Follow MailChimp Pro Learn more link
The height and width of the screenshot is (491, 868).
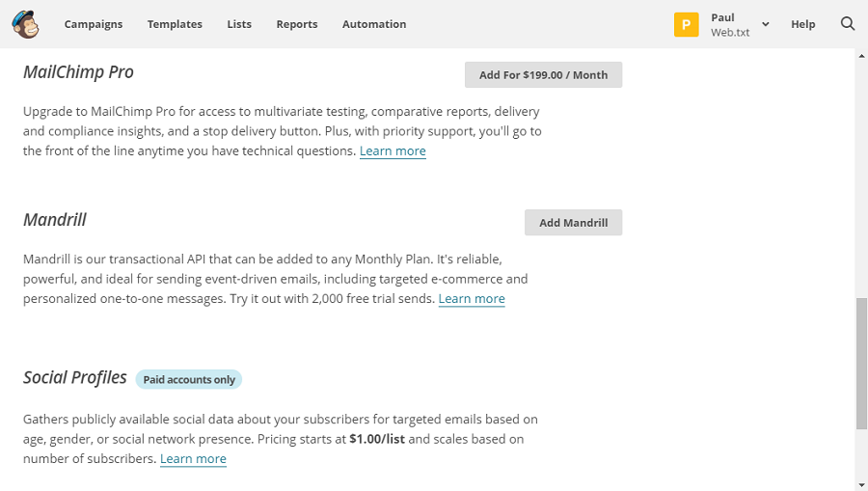pos(393,151)
